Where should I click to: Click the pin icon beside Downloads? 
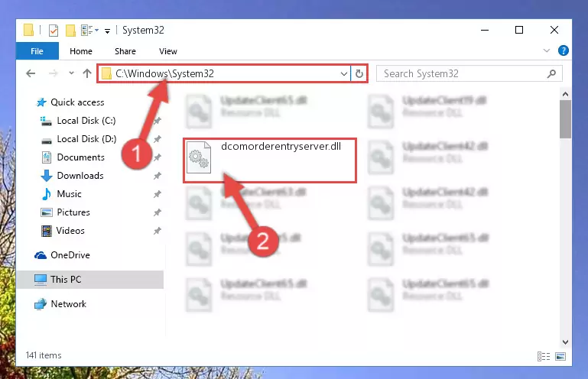click(157, 176)
